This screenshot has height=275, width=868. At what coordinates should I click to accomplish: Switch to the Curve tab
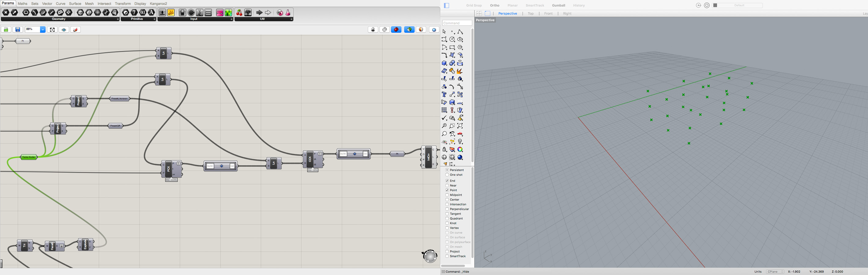point(61,4)
